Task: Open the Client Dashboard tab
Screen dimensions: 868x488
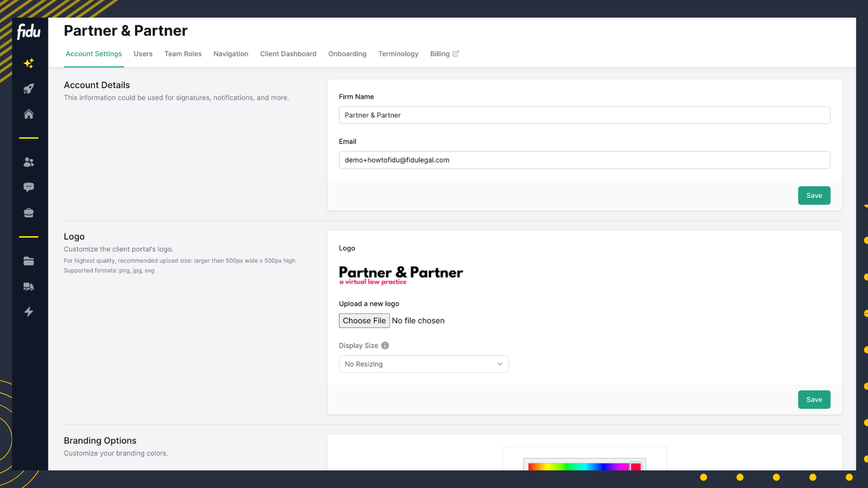Action: tap(288, 54)
